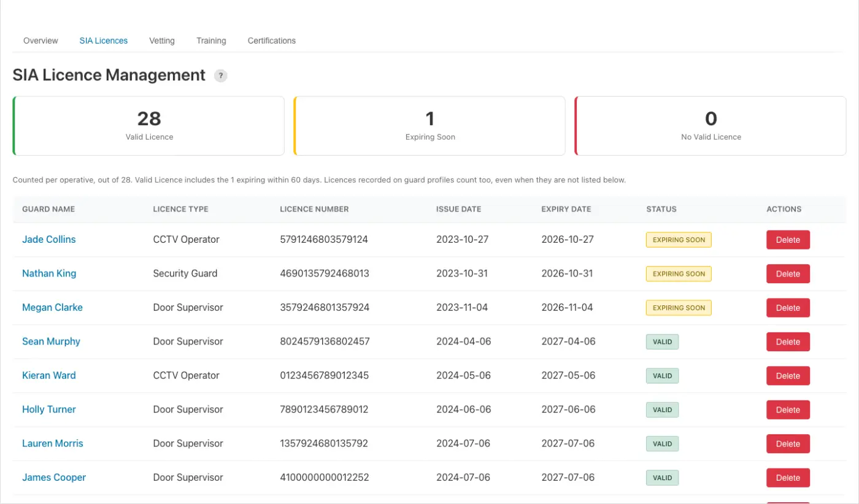This screenshot has width=859, height=504.
Task: Select licence number 4100000000012252
Action: (x=325, y=478)
